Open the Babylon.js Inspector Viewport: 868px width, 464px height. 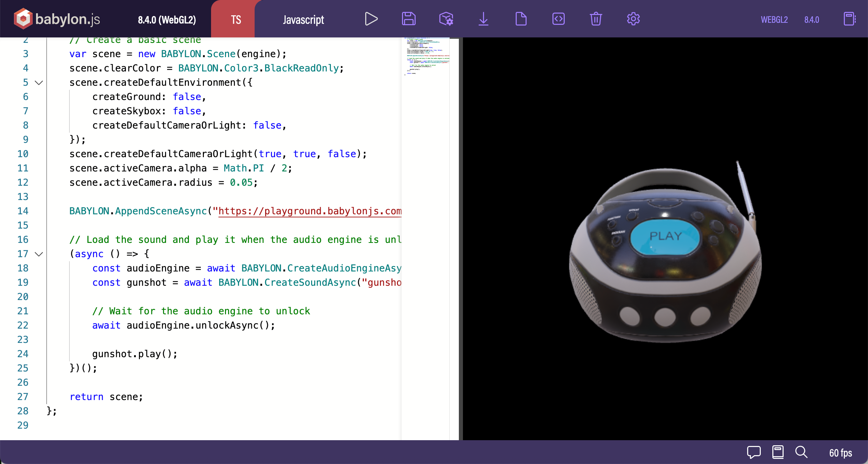tap(447, 19)
